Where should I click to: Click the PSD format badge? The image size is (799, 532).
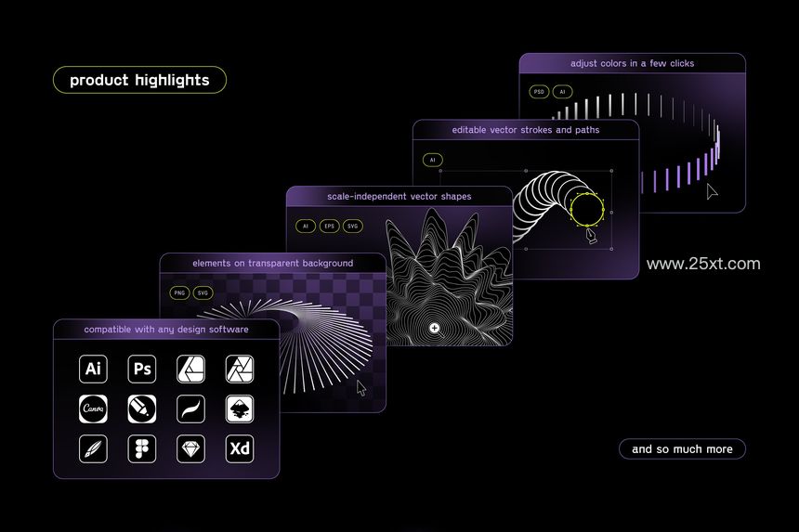click(539, 92)
